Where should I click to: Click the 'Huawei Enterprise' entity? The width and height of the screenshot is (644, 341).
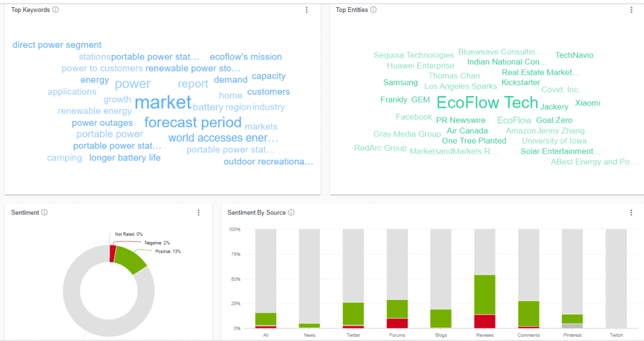[x=420, y=66]
